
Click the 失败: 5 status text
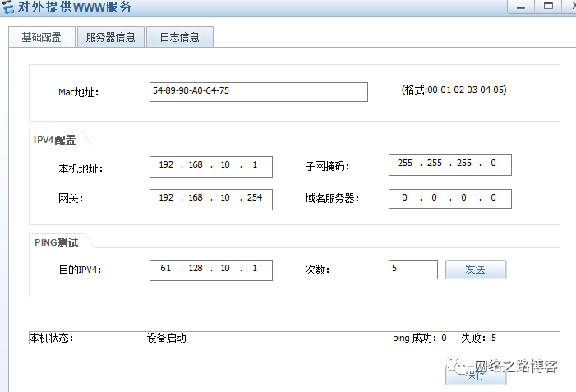[x=479, y=338]
